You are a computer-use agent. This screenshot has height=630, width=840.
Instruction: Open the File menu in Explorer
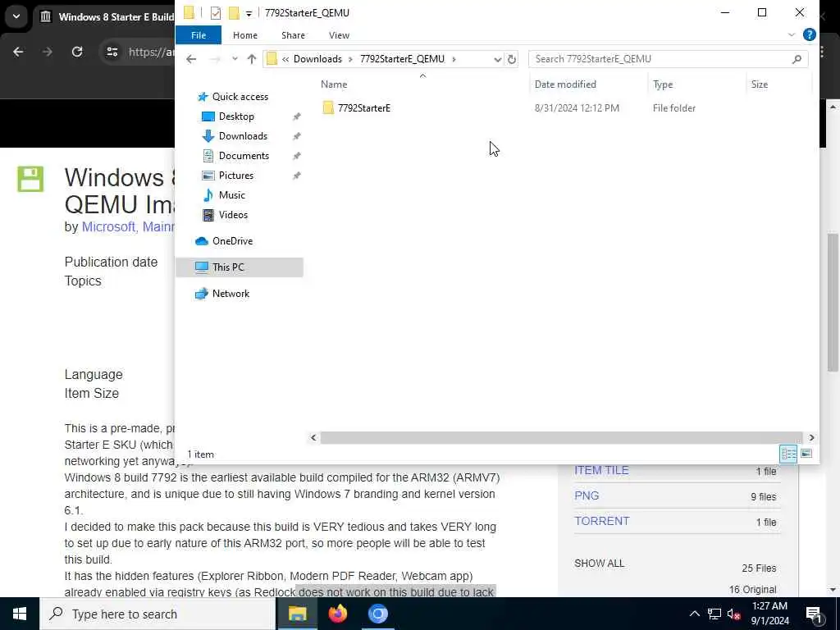[x=199, y=35]
